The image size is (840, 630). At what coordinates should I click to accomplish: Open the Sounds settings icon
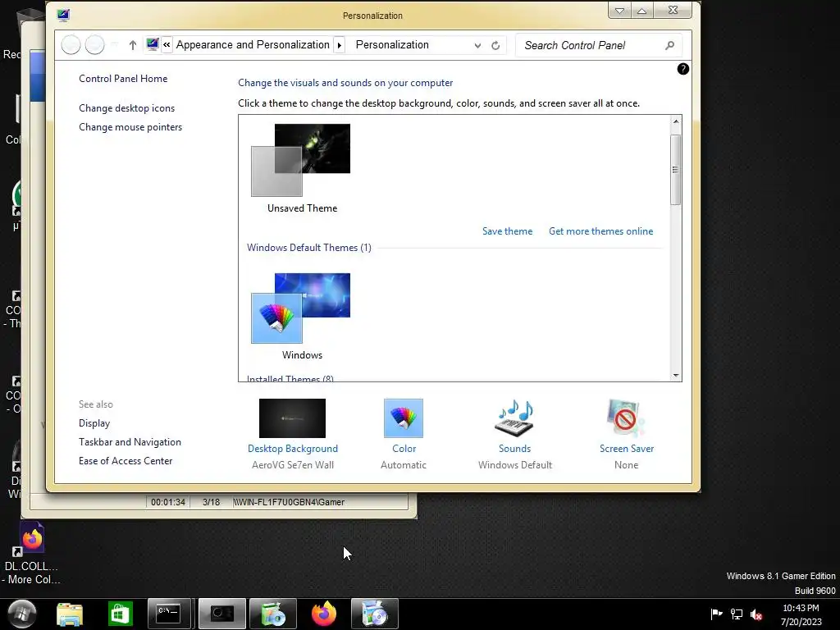click(514, 418)
